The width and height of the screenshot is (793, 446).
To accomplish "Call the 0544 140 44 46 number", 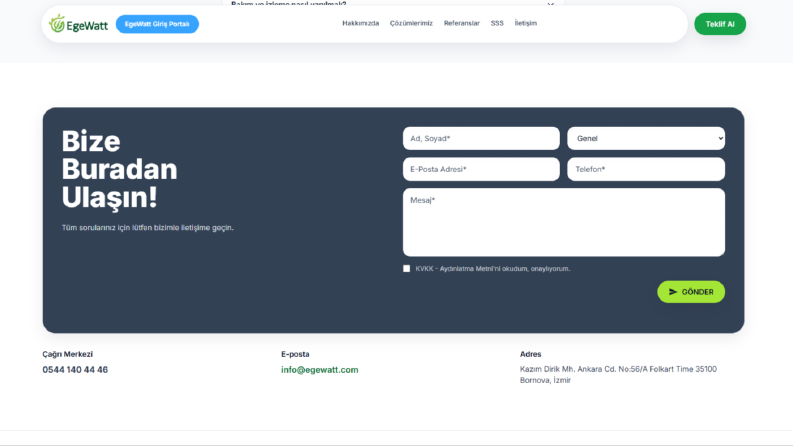I will (x=75, y=370).
